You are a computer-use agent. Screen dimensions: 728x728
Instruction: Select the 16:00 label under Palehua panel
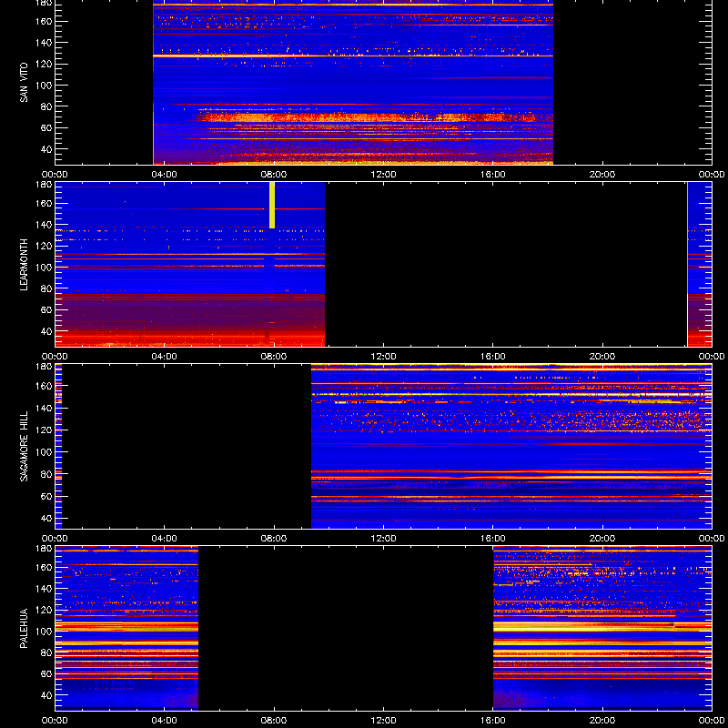(x=492, y=721)
